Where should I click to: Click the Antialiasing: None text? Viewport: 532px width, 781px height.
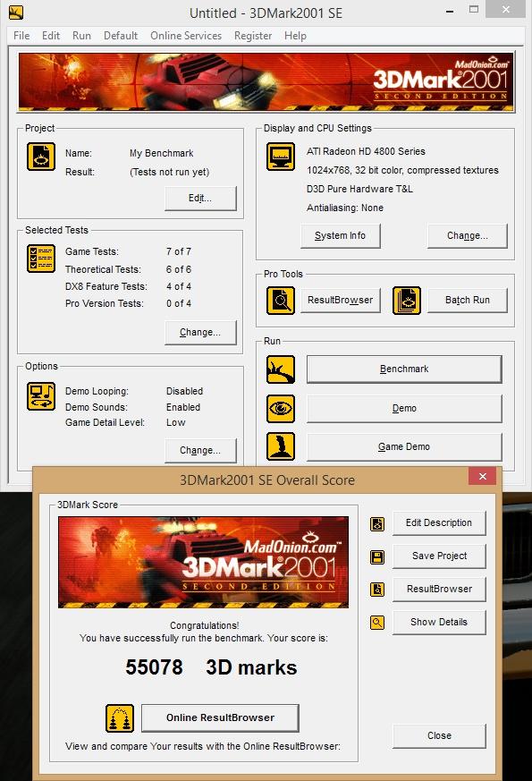(345, 208)
